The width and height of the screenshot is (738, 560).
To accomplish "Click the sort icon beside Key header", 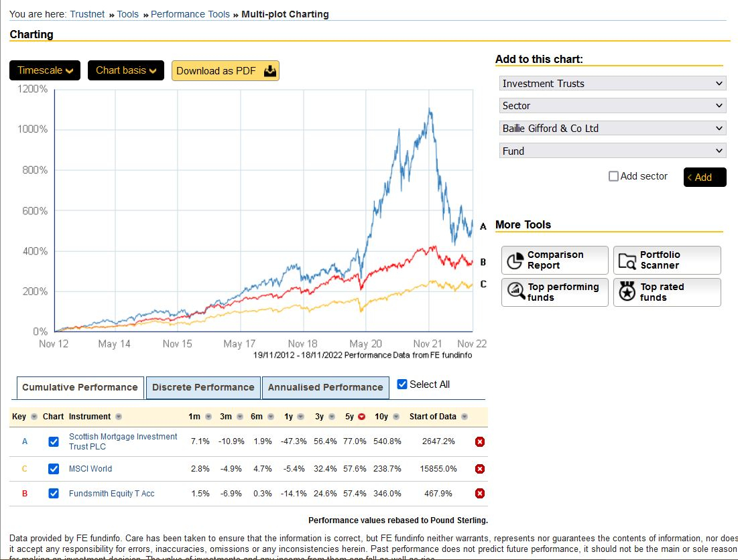I will pos(34,417).
